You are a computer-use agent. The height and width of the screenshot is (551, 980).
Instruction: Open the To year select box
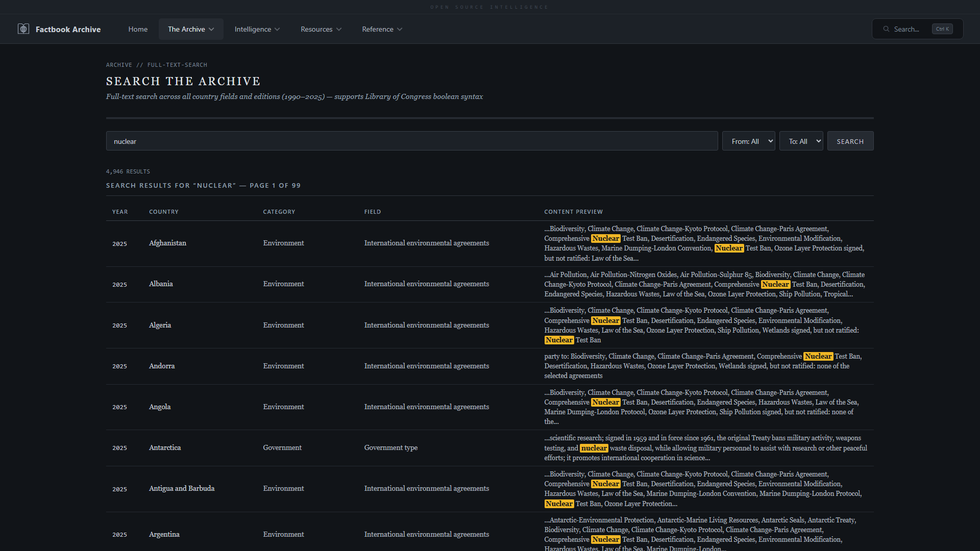coord(801,141)
